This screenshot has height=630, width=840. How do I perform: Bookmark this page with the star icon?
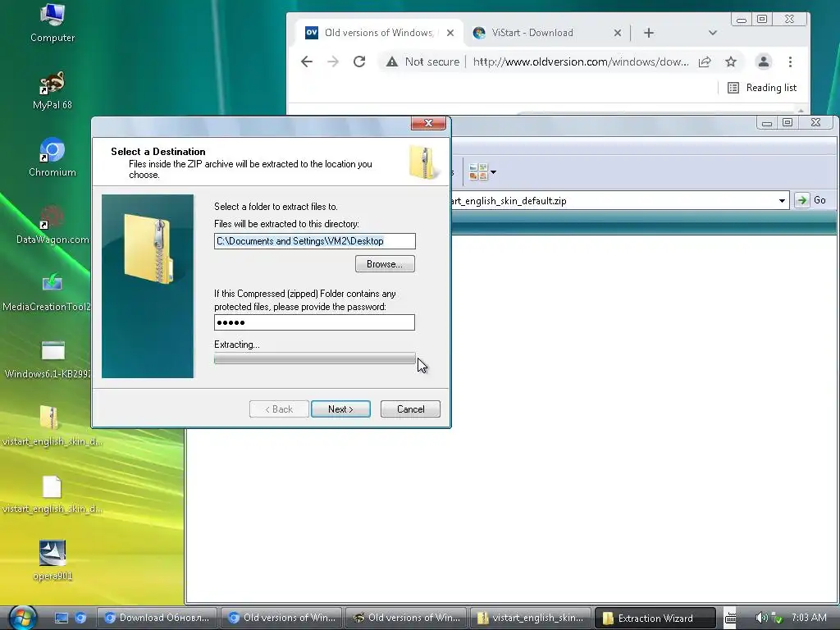731,62
